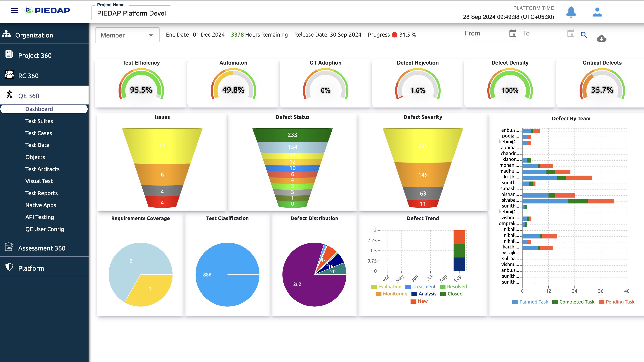
Task: Toggle Evaluation legend in Defect Trend
Action: tap(386, 286)
